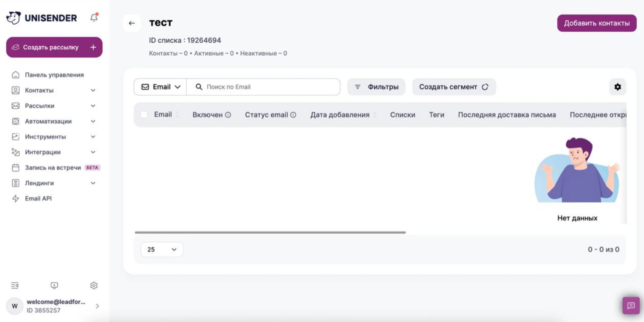Open the Email search type dropdown
The width and height of the screenshot is (644, 322).
[x=161, y=87]
